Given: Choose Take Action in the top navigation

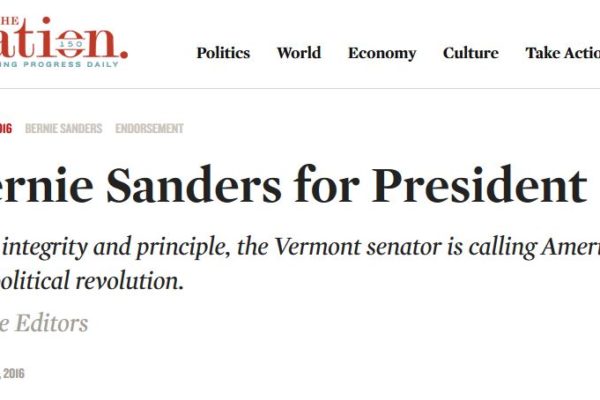Looking at the screenshot, I should 562,53.
